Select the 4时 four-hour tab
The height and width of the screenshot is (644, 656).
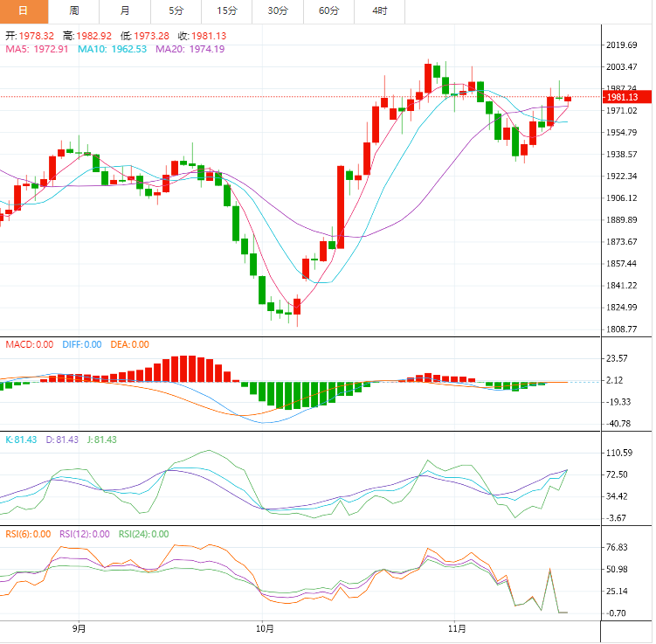tap(379, 10)
